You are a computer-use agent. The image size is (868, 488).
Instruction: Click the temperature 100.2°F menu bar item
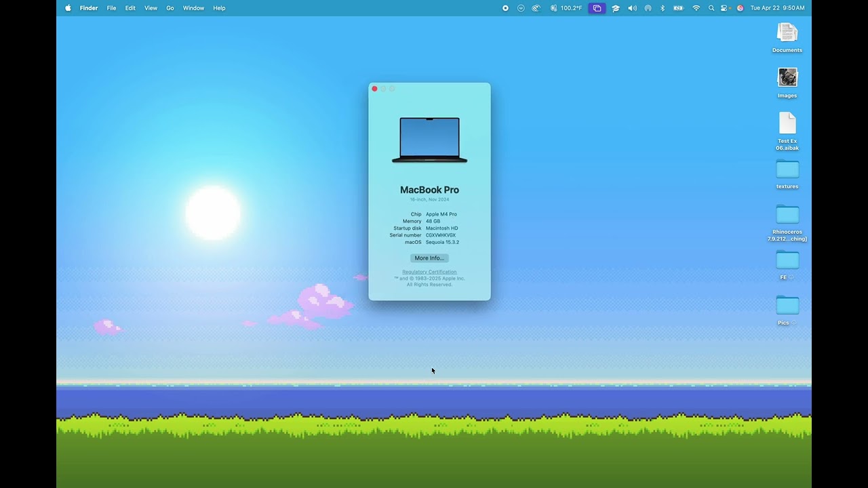pyautogui.click(x=566, y=8)
